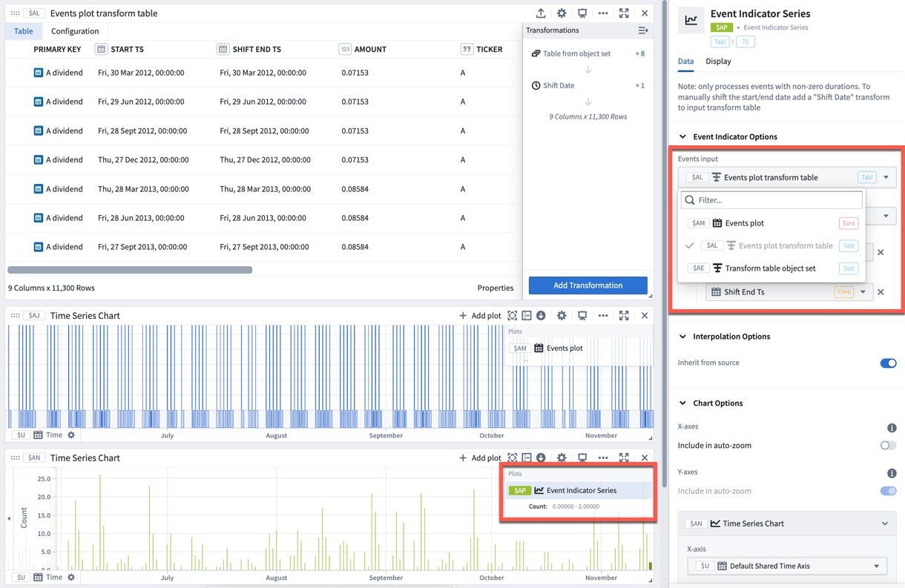
Task: Click download icon on $AN Time Series Chart
Action: tap(541, 458)
